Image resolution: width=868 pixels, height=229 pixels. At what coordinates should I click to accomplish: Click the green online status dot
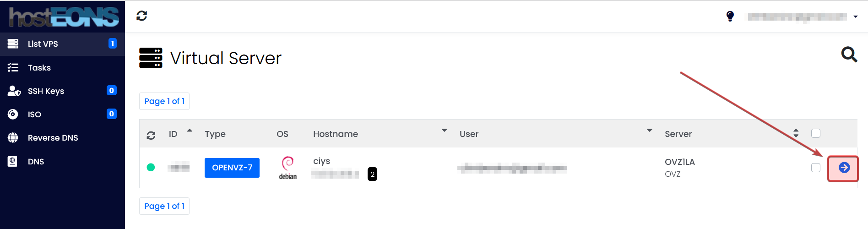pos(151,167)
